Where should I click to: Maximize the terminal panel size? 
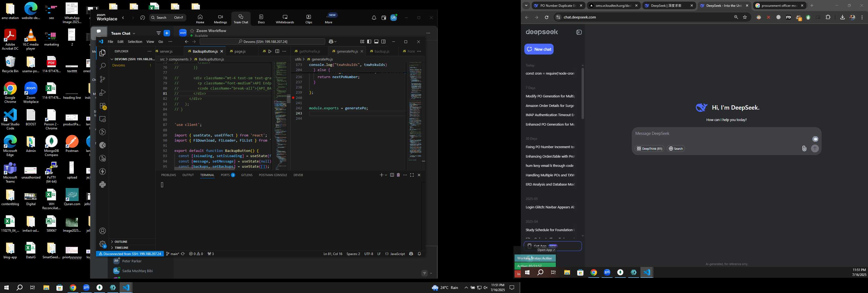pos(412,175)
